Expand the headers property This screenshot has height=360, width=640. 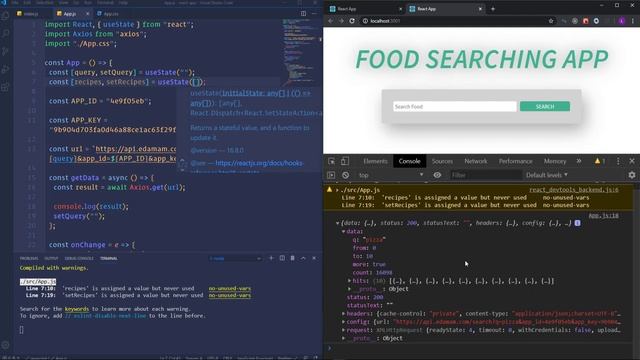click(344, 314)
